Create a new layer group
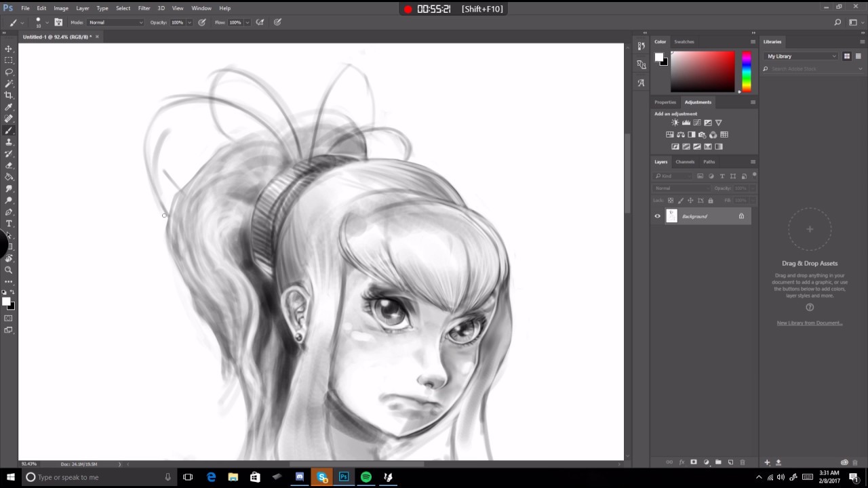868x488 pixels. (718, 462)
